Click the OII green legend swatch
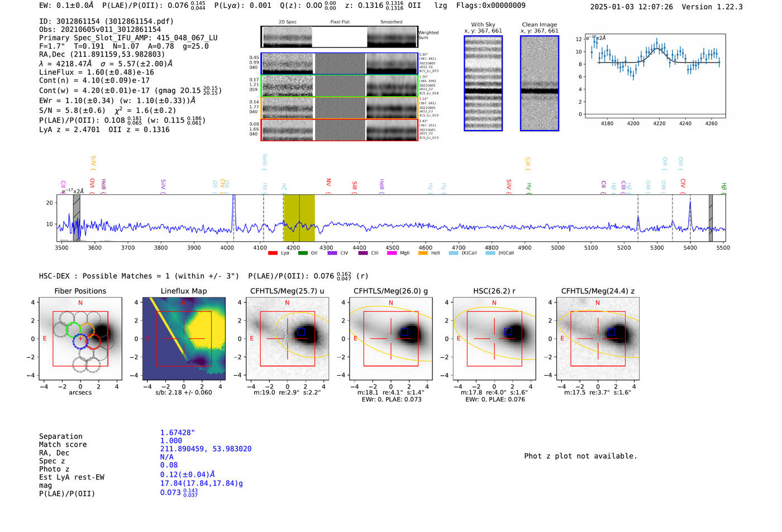782x532 pixels. pyautogui.click(x=303, y=253)
